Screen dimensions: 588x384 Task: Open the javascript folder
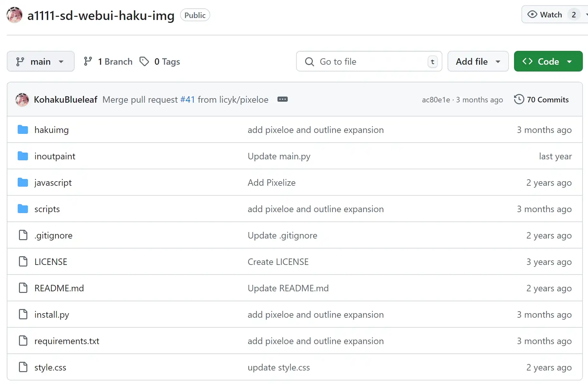coord(53,183)
